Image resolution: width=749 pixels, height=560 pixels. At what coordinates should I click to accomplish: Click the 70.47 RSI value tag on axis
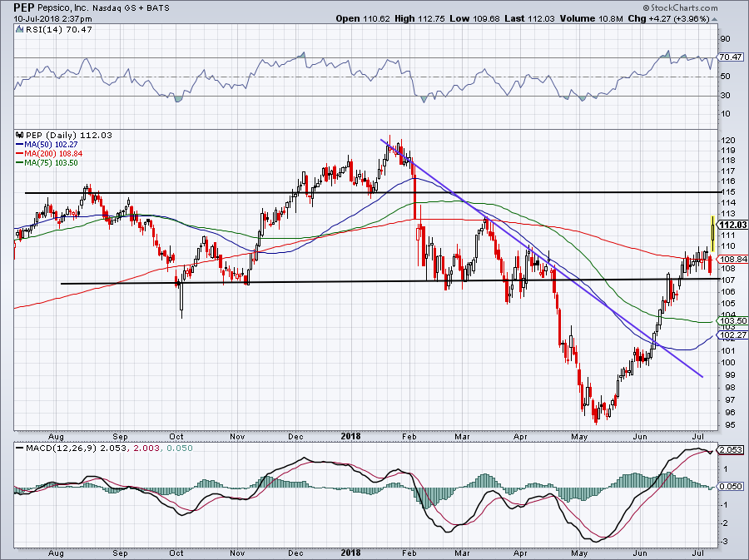(731, 57)
